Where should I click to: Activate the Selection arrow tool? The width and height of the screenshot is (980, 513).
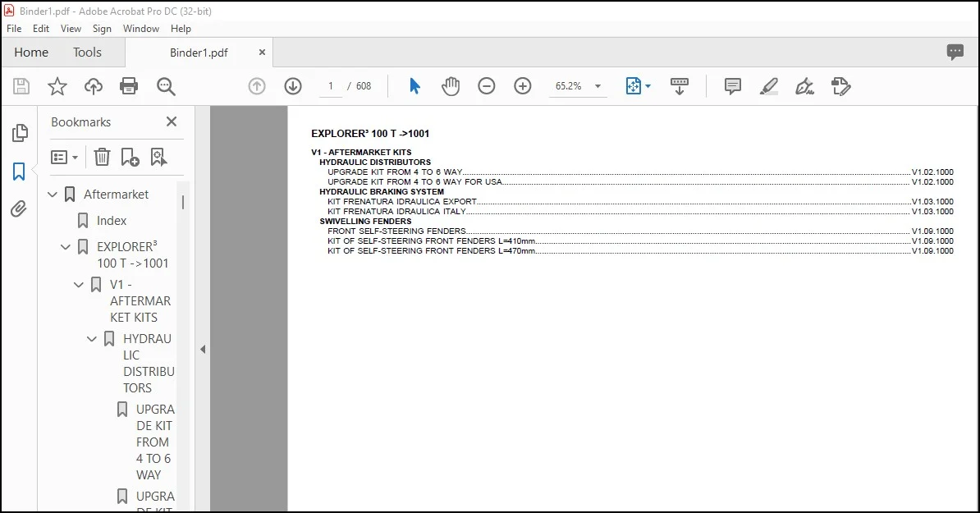(414, 86)
